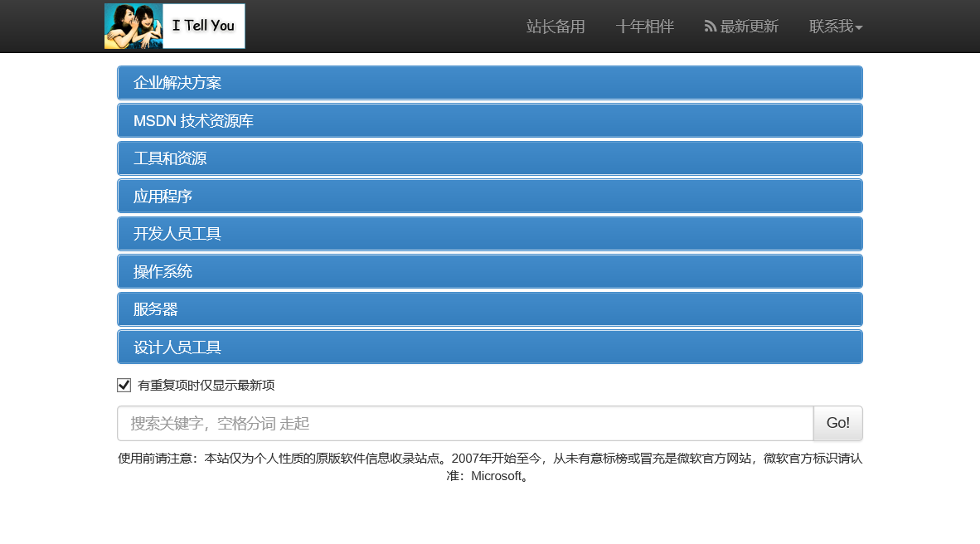Click the Go! search button
The height and width of the screenshot is (544, 980).
click(838, 423)
